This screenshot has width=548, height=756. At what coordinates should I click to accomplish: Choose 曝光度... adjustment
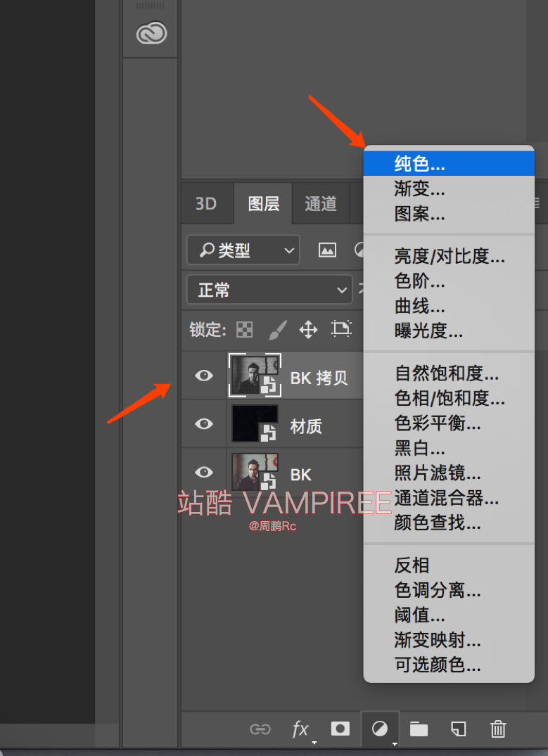pyautogui.click(x=449, y=331)
